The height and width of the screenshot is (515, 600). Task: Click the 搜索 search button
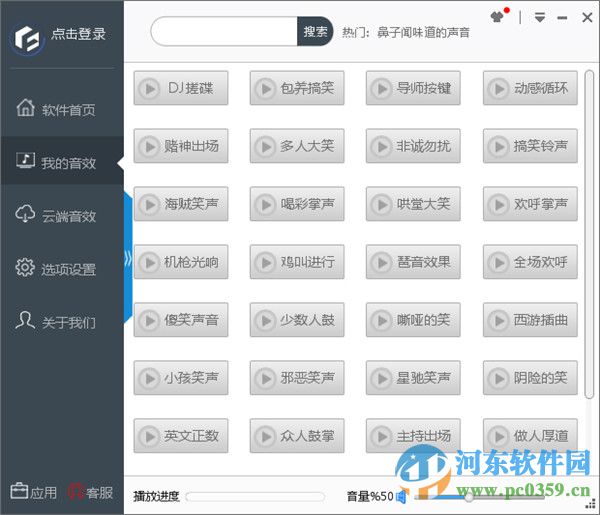pos(315,31)
